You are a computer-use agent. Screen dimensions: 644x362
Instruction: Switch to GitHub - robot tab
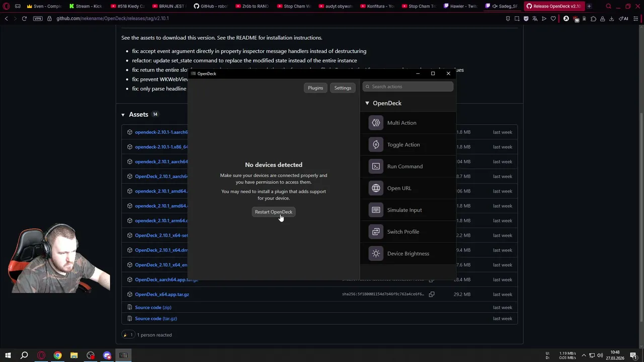click(x=211, y=6)
